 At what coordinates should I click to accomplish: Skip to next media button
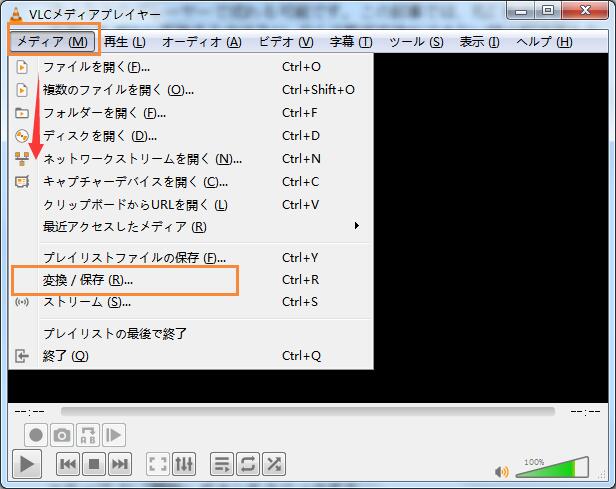pyautogui.click(x=120, y=464)
